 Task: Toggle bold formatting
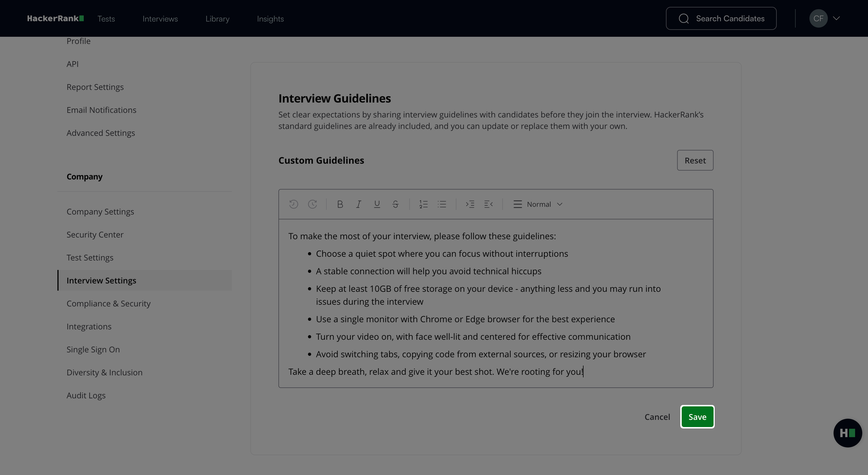coord(340,204)
